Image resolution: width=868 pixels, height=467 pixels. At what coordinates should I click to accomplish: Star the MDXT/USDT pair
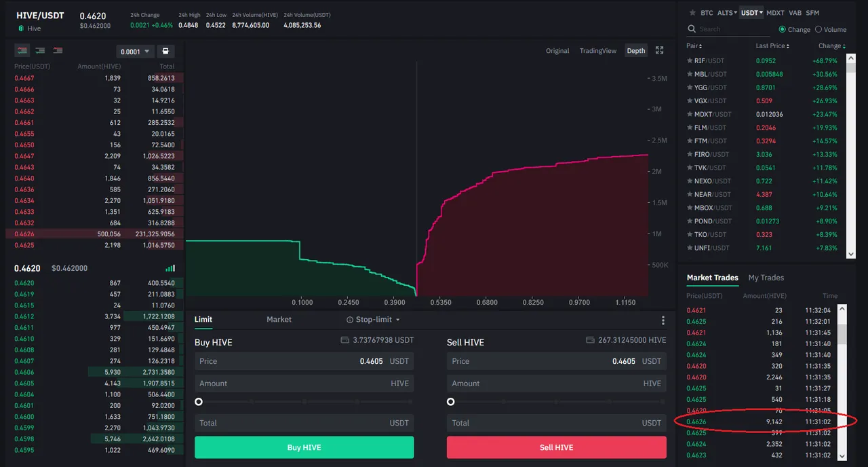[690, 114]
